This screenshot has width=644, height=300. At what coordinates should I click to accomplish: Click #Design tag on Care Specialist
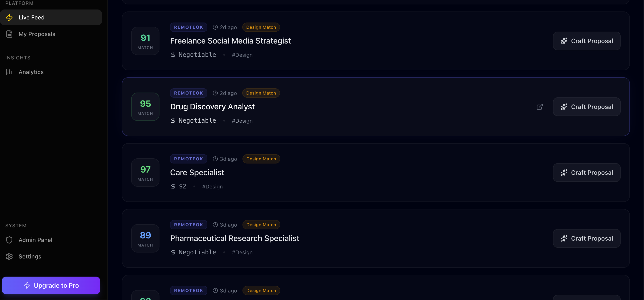pyautogui.click(x=212, y=186)
